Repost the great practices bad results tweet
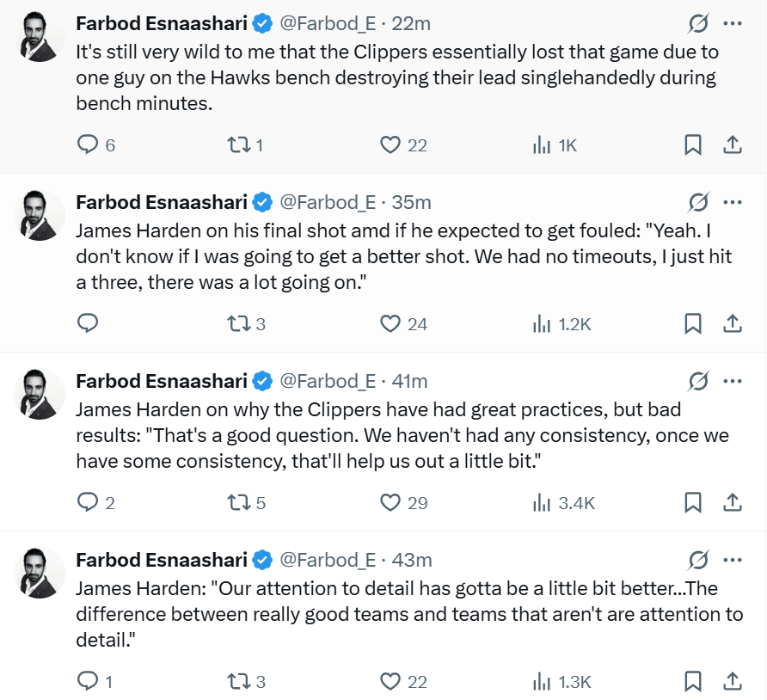 (x=236, y=503)
